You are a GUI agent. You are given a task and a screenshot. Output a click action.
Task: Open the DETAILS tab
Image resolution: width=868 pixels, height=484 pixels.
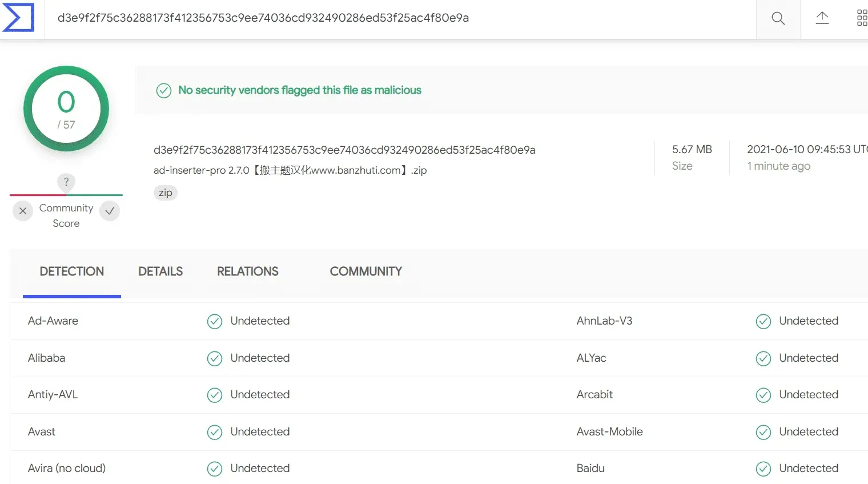click(160, 271)
